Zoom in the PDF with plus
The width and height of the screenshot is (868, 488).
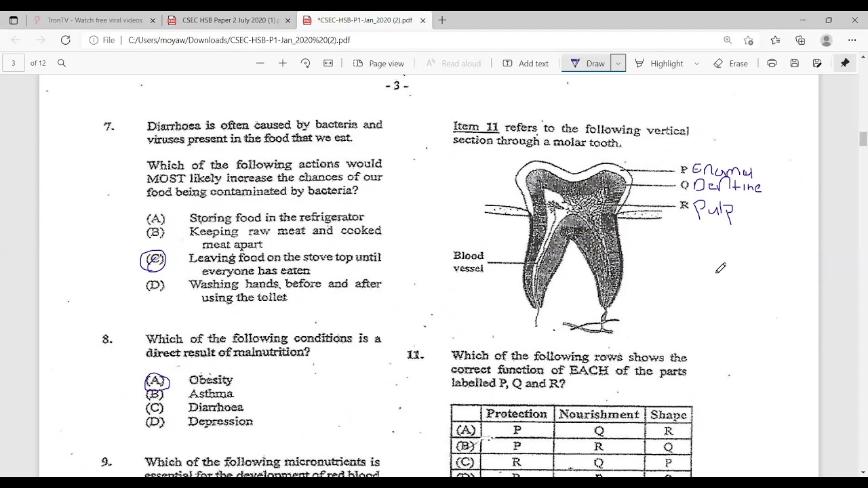point(283,63)
